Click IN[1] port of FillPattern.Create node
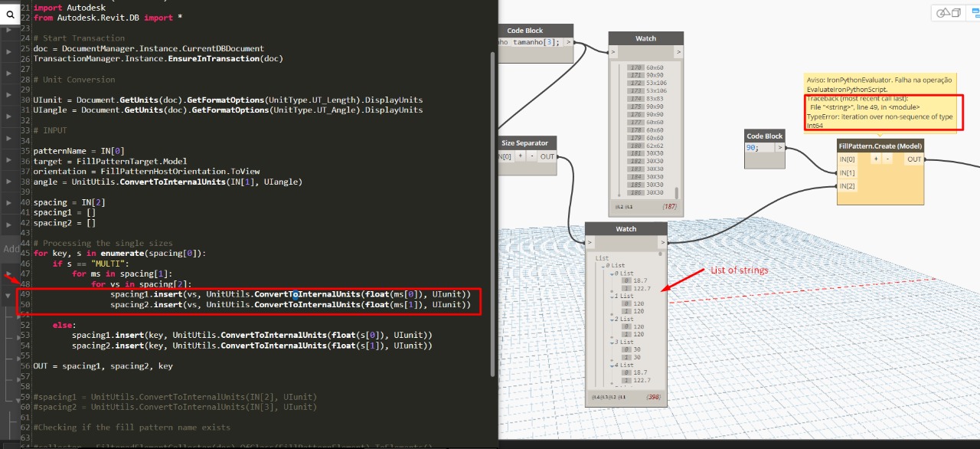The height and width of the screenshot is (449, 980). click(x=847, y=172)
